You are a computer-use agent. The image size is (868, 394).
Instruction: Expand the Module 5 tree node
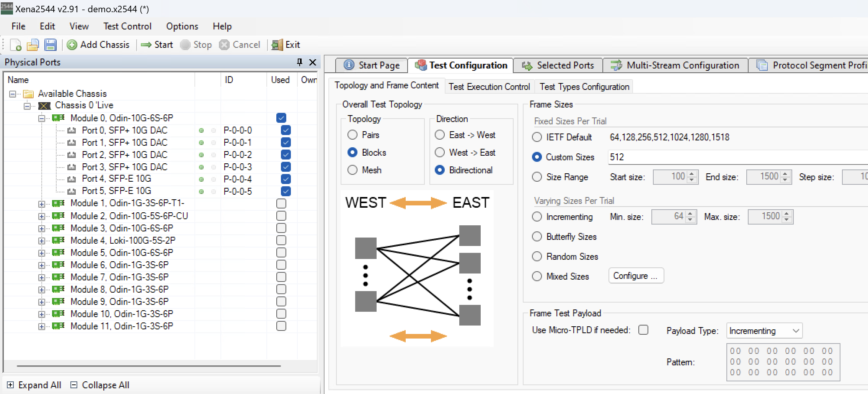[41, 253]
